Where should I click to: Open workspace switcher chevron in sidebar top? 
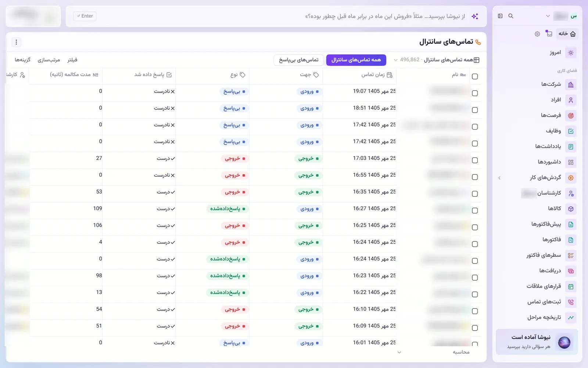[548, 16]
